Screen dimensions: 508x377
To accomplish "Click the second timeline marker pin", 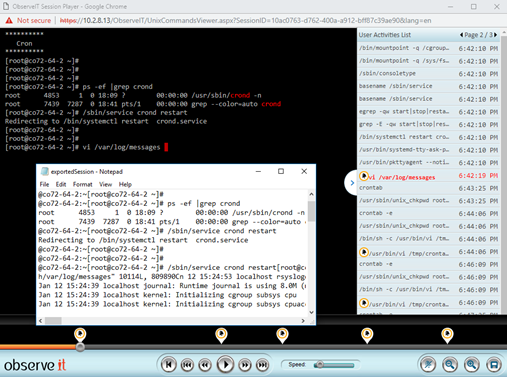I will [221, 335].
